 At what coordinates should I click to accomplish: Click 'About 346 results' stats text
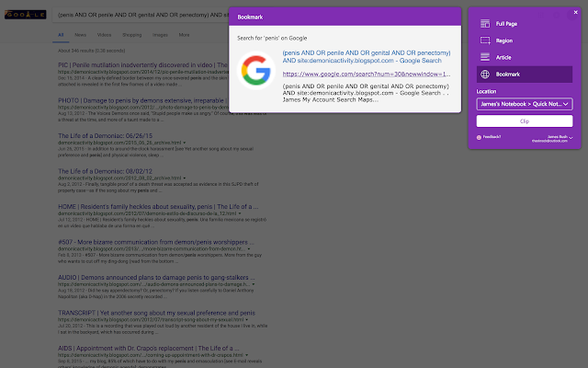[92, 51]
